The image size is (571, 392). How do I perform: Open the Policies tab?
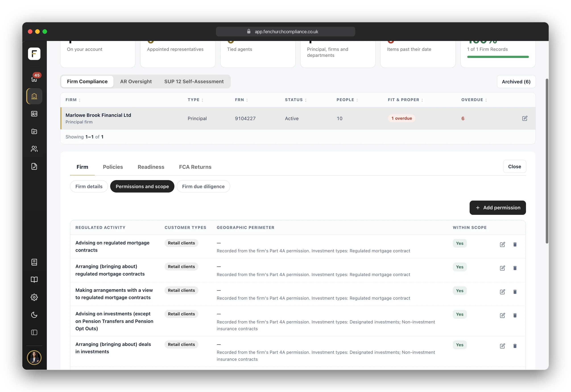(x=113, y=167)
